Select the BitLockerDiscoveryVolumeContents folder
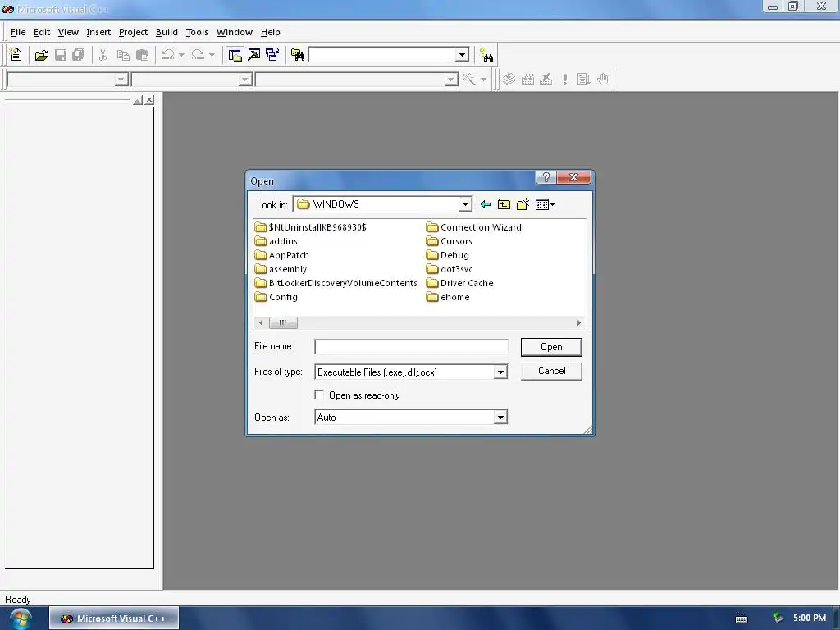This screenshot has height=630, width=840. [x=336, y=283]
